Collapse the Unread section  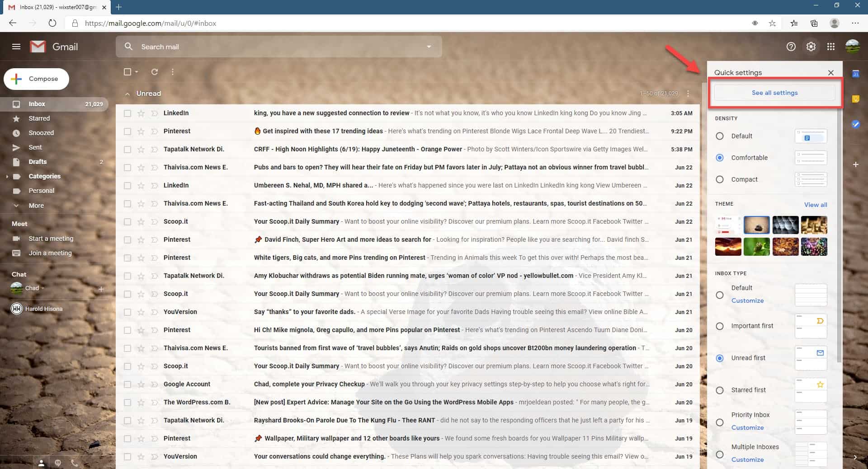coord(127,94)
